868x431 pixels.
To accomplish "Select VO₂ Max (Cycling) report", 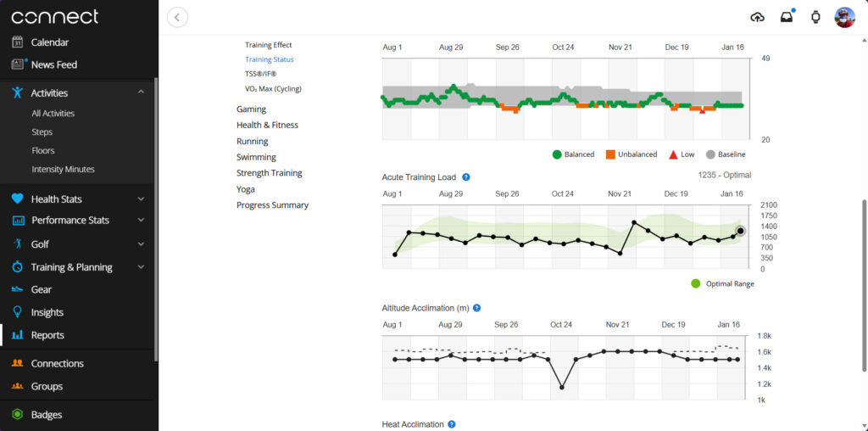I will (x=273, y=89).
